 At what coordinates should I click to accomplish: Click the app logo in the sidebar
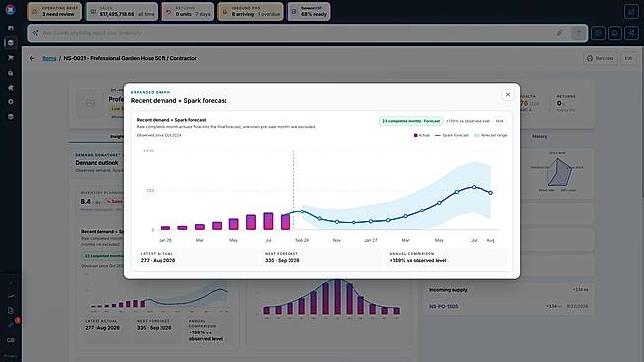[10, 9]
